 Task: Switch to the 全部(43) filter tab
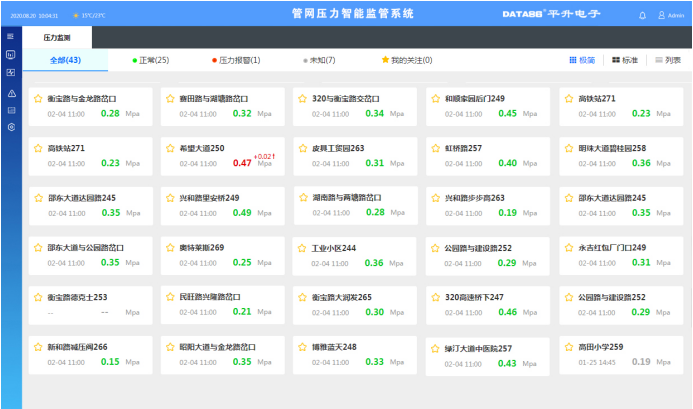click(x=65, y=60)
